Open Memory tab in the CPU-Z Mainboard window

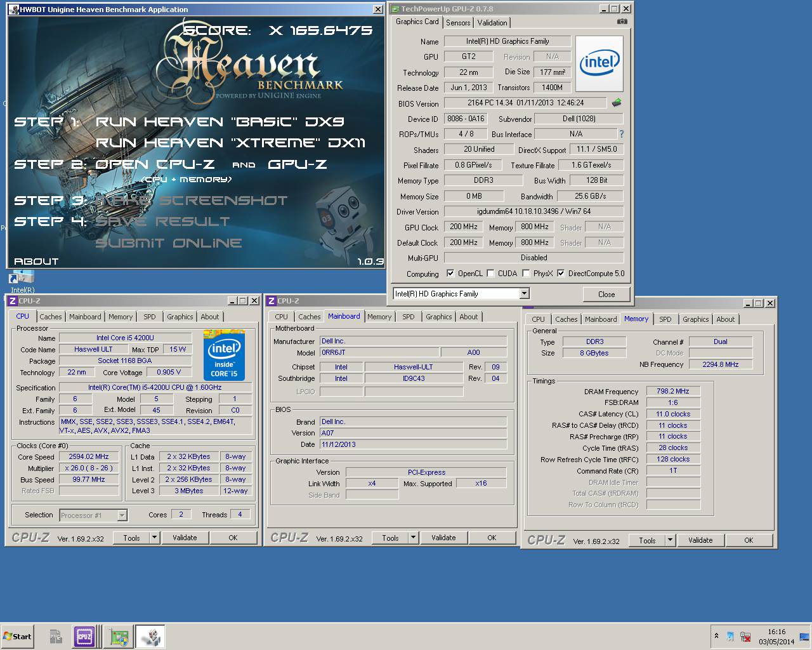click(379, 317)
